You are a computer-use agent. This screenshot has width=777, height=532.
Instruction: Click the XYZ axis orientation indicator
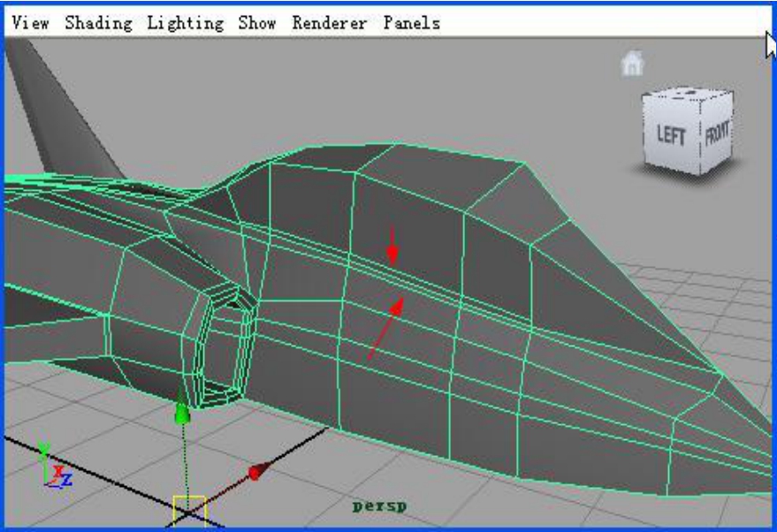(55, 466)
